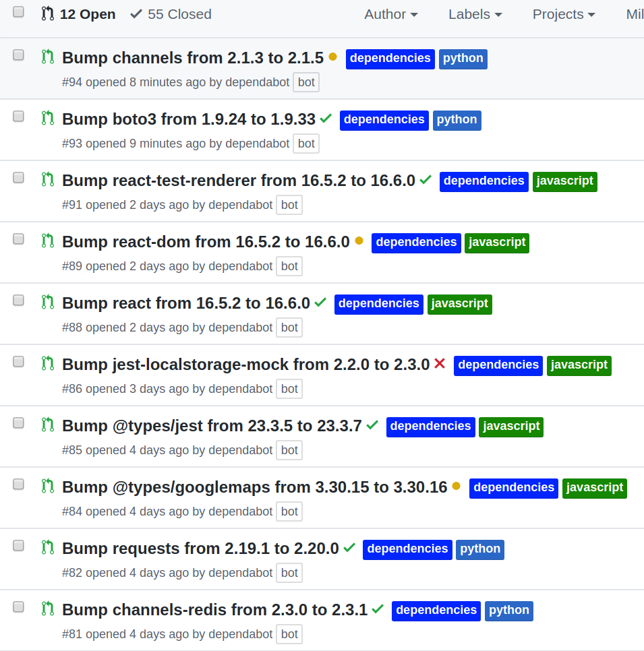Click pending status dot on channels 2.1.5 PR

coord(333,57)
